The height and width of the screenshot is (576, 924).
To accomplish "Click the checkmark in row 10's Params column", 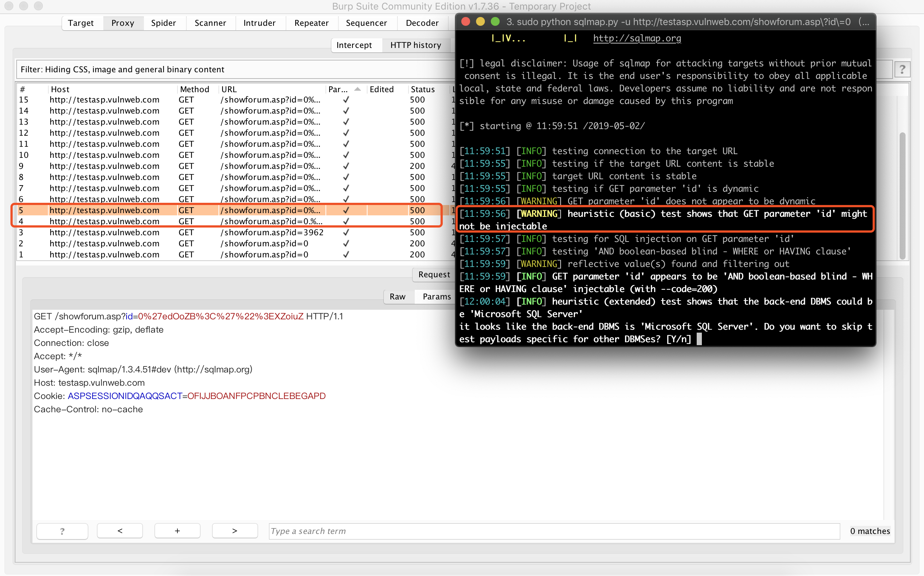I will coord(346,155).
